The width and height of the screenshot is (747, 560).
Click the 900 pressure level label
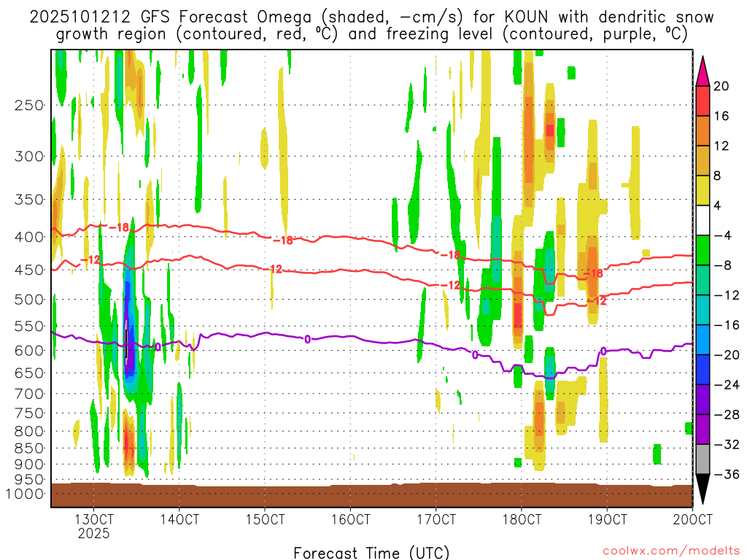pyautogui.click(x=29, y=464)
